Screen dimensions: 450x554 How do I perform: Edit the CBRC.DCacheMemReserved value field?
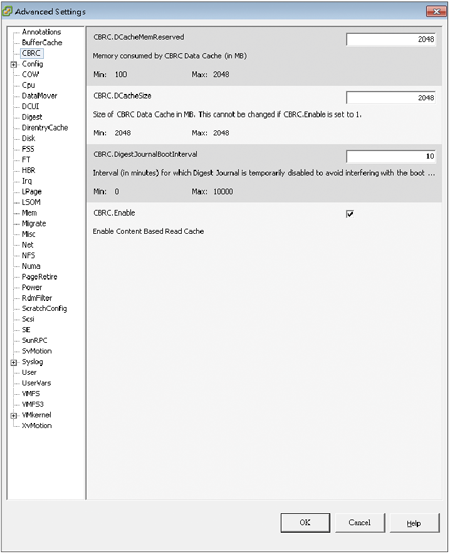(x=391, y=39)
